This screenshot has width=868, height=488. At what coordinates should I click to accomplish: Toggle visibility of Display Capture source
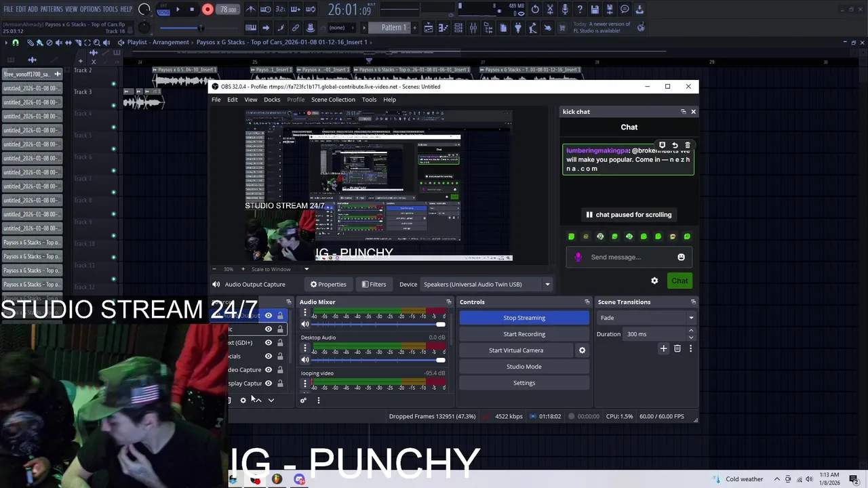tap(269, 384)
